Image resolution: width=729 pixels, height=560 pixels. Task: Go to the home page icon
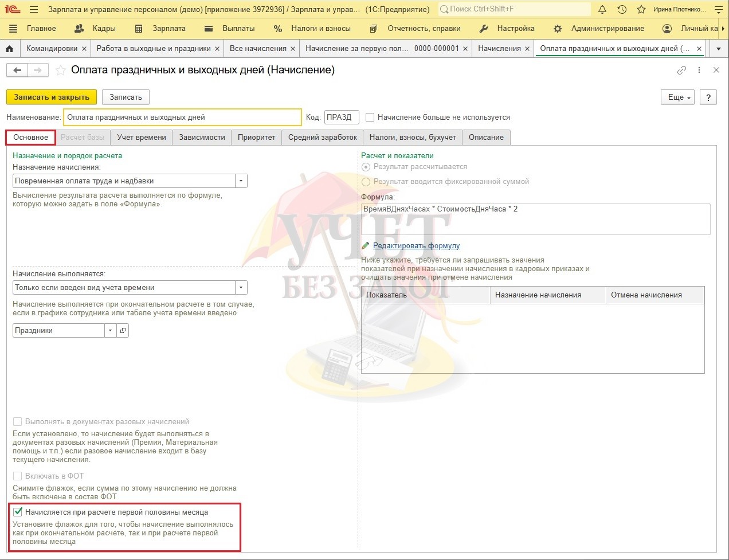point(9,49)
